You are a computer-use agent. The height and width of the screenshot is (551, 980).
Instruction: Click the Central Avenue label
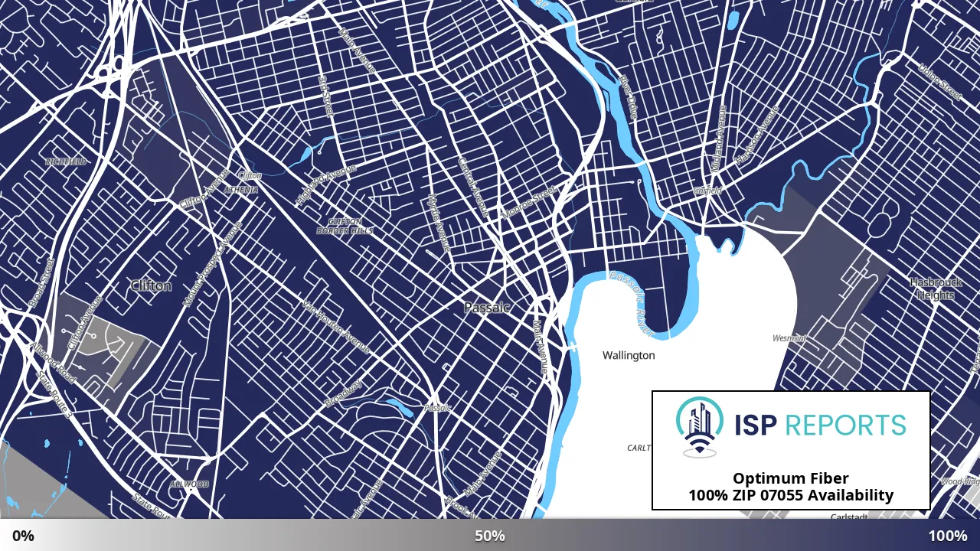click(473, 187)
